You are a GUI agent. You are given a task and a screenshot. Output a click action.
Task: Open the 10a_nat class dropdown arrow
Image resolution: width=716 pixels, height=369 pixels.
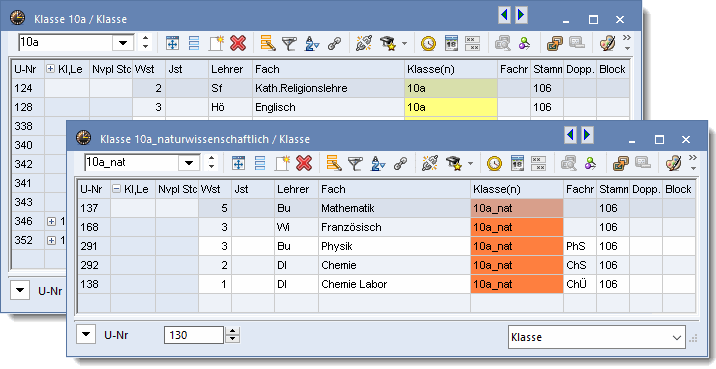(x=189, y=163)
